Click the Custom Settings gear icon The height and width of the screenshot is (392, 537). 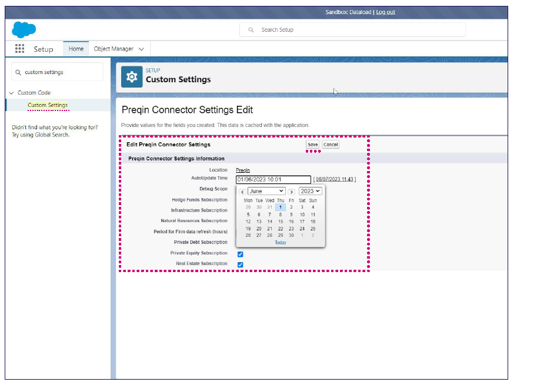pyautogui.click(x=132, y=77)
